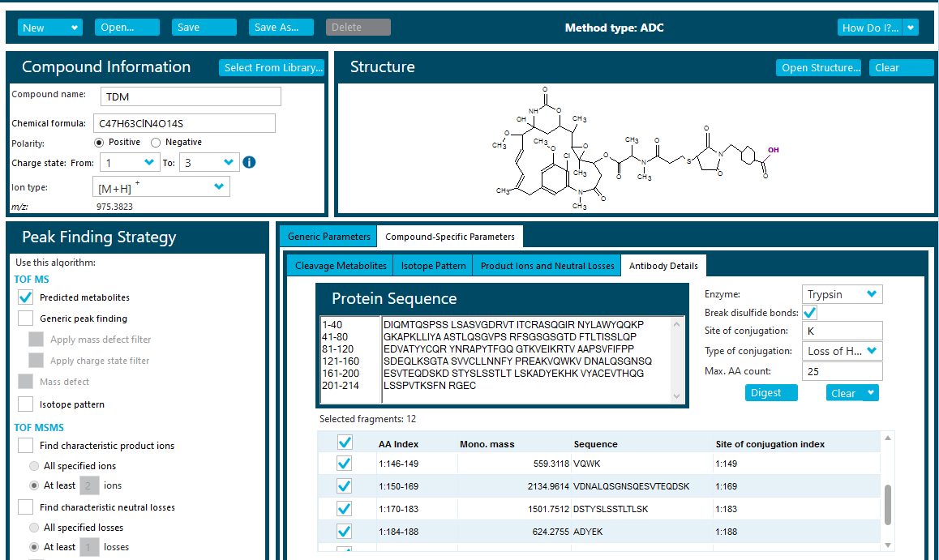Select Negative polarity
This screenshot has height=560, width=939.
point(156,143)
